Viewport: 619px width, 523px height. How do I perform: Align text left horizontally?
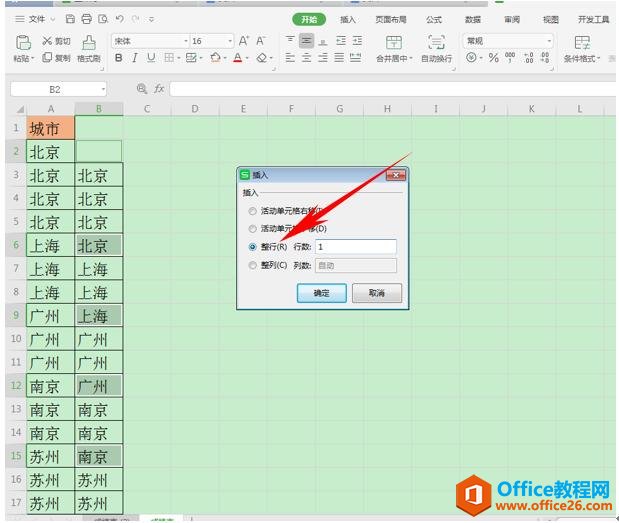coord(290,58)
